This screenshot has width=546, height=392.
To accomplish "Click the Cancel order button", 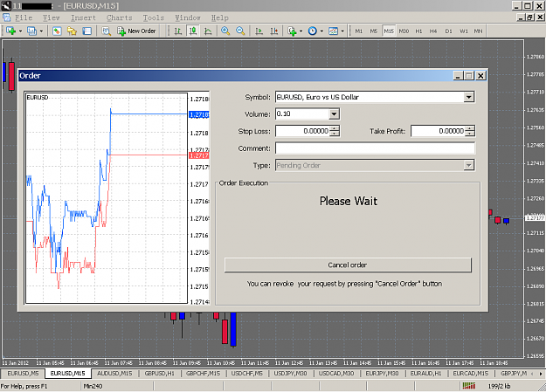I will pos(348,265).
